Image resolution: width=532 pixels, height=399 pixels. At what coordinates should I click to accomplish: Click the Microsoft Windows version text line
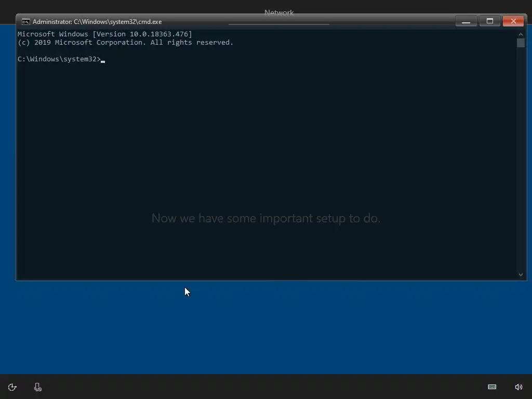[x=105, y=34]
